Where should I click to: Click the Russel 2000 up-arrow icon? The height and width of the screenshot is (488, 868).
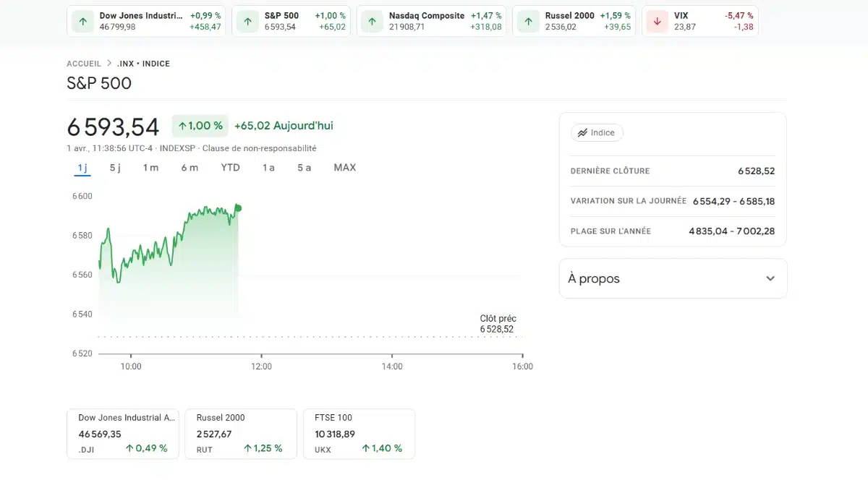click(x=528, y=20)
